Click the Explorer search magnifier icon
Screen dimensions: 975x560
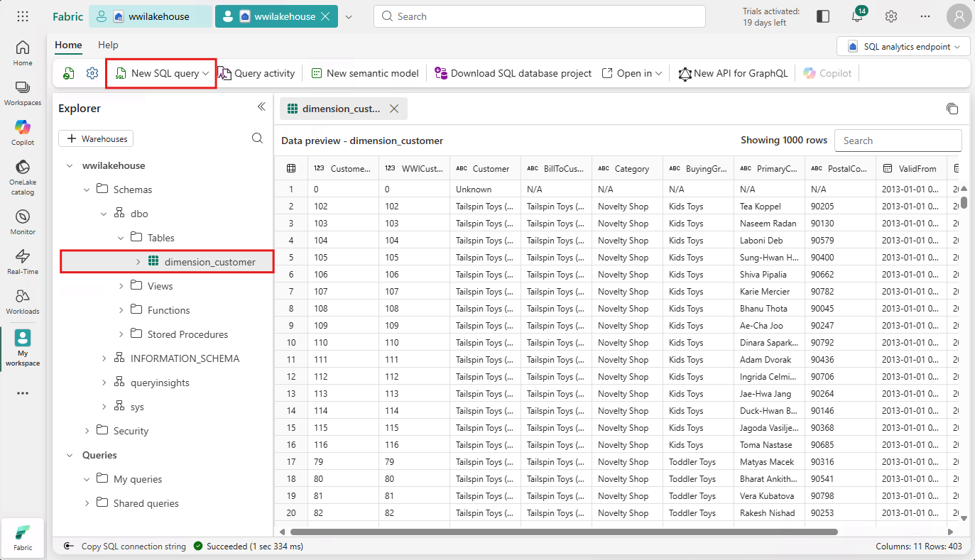click(258, 138)
